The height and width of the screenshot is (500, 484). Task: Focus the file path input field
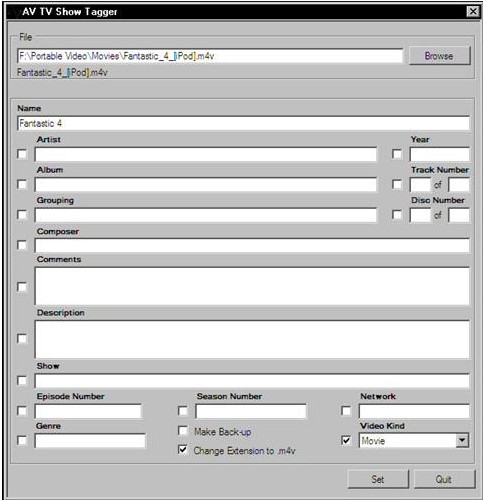pos(210,56)
